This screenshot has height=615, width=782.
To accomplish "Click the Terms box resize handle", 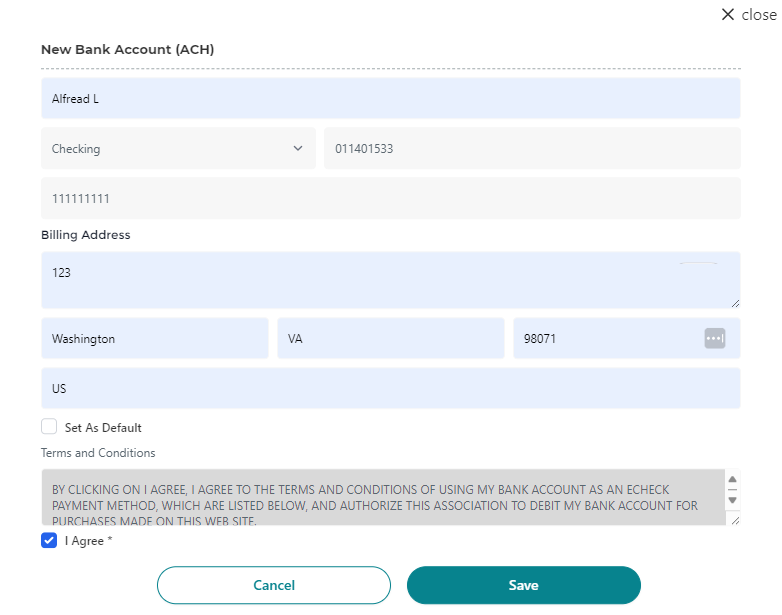I will tap(735, 520).
